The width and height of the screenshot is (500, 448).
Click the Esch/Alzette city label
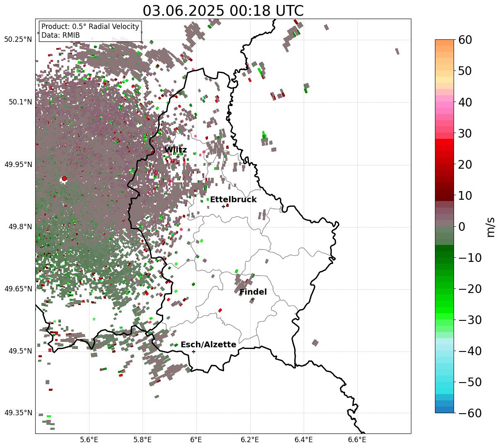pos(208,344)
